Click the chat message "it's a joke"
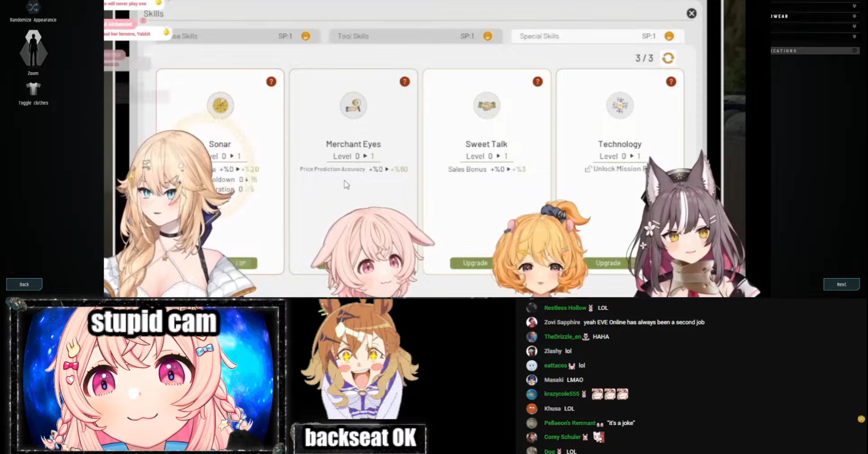The height and width of the screenshot is (454, 868). click(x=621, y=423)
